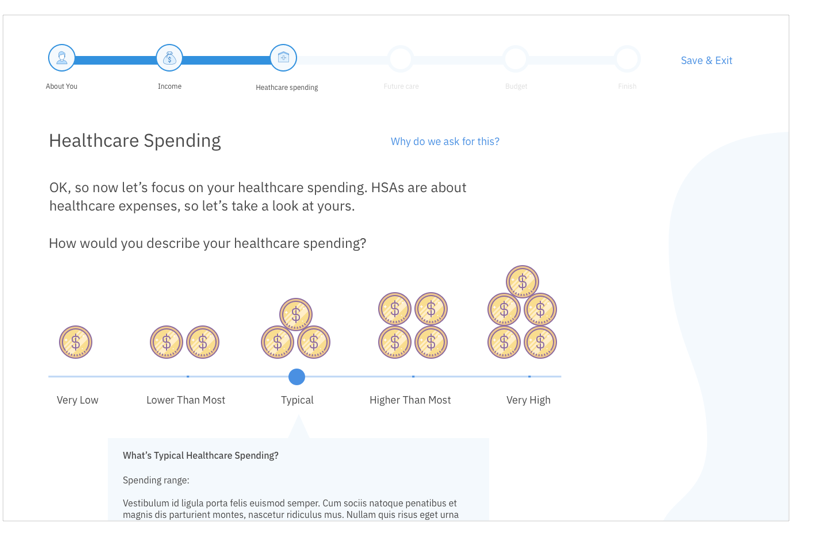820x552 pixels.
Task: Click the About You person step icon
Action: 62,58
